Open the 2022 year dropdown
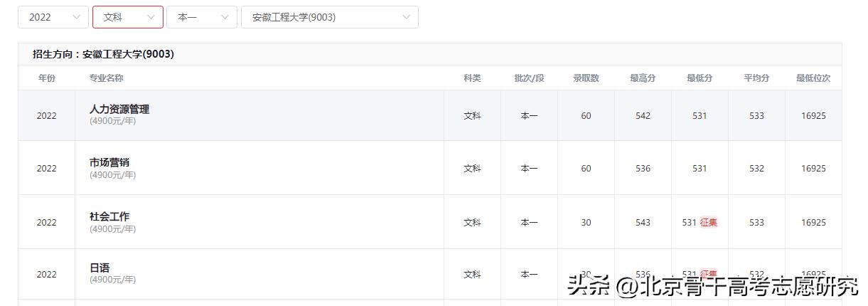Image resolution: width=868 pixels, height=306 pixels. tap(53, 17)
